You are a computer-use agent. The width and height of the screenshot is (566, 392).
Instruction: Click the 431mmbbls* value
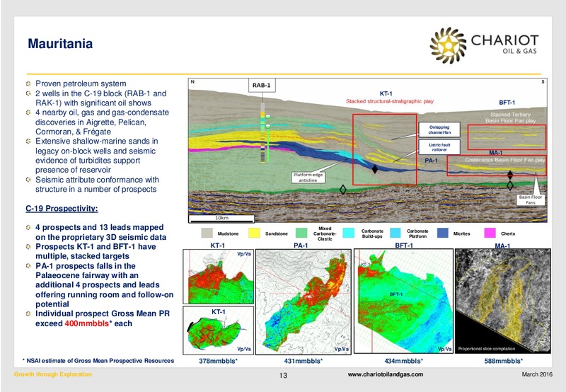(x=304, y=361)
